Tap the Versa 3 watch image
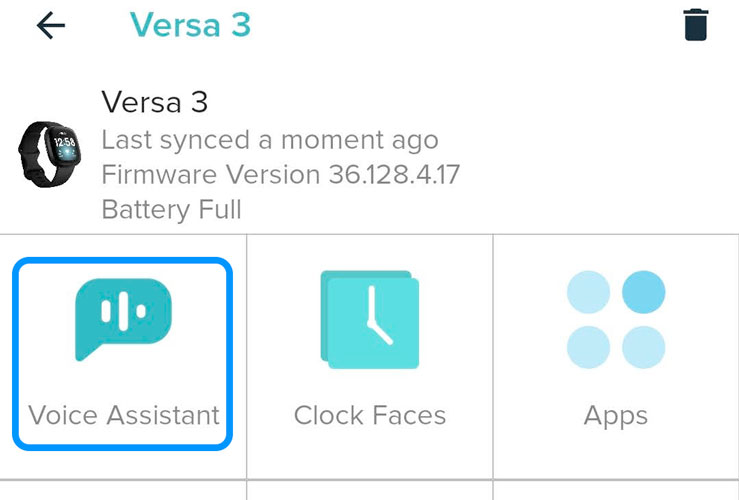This screenshot has height=500, width=739. [49, 156]
